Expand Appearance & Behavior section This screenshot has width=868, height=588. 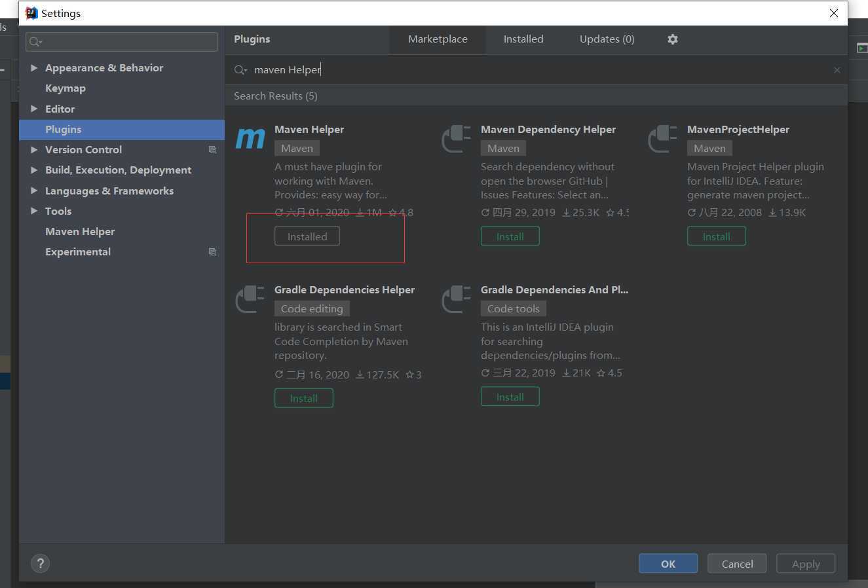34,68
